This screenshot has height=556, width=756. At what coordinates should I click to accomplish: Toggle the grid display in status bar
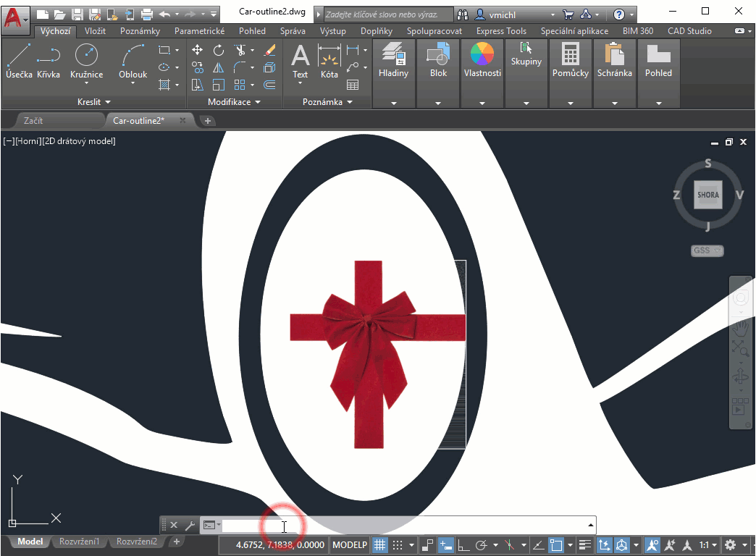click(x=379, y=544)
